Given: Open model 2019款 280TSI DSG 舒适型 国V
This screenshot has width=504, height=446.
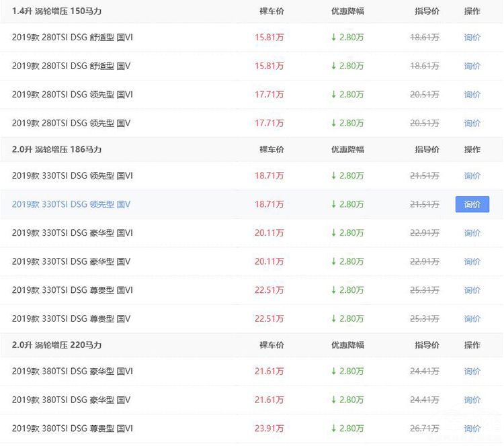Looking at the screenshot, I should (x=71, y=66).
